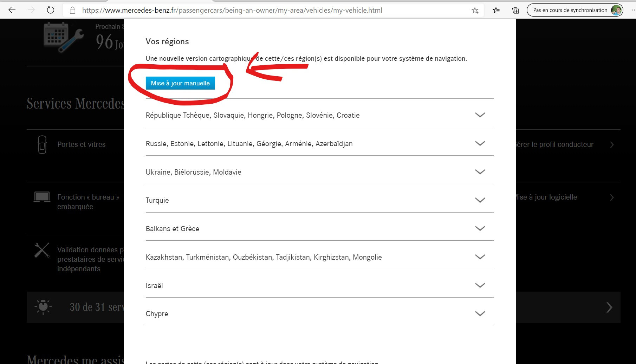Screen dimensions: 636x364
Task: Expand the Russie, Estonie, Lettonie region
Action: pos(480,143)
